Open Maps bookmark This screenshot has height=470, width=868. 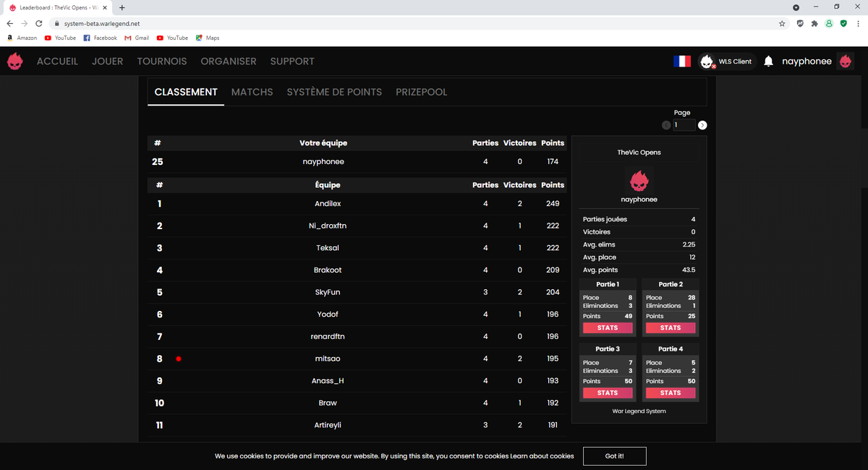click(x=208, y=38)
